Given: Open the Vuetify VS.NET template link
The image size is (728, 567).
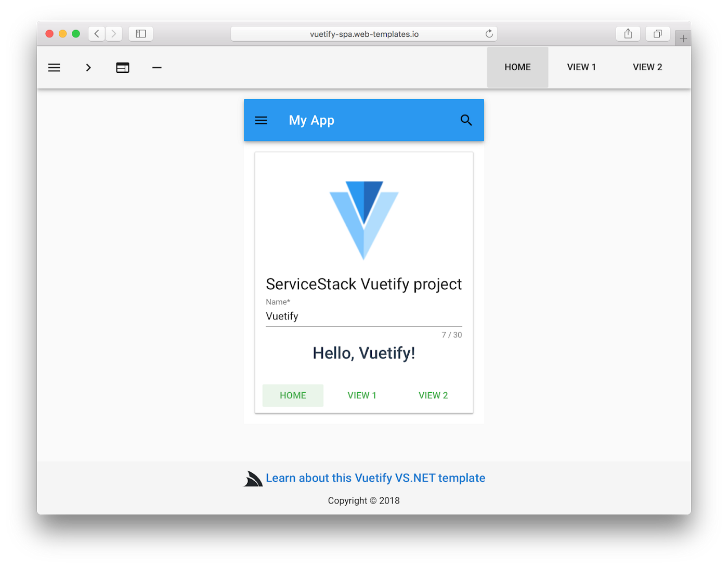Looking at the screenshot, I should (x=375, y=478).
